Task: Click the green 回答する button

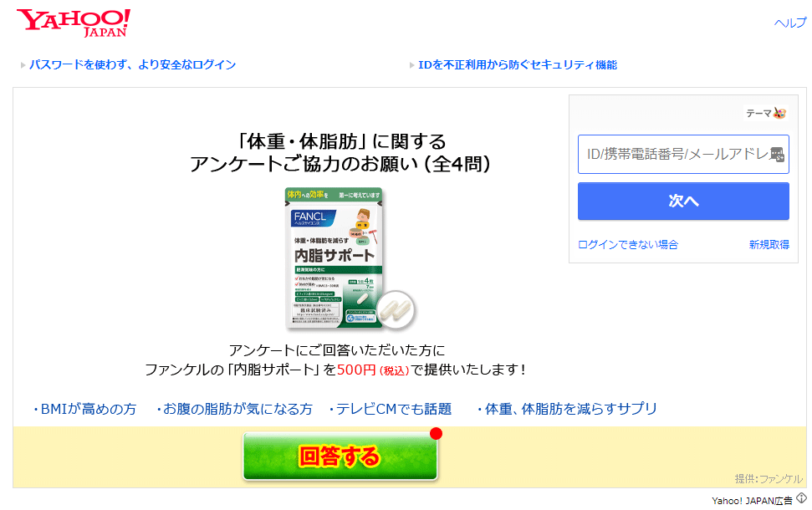Action: (x=340, y=456)
